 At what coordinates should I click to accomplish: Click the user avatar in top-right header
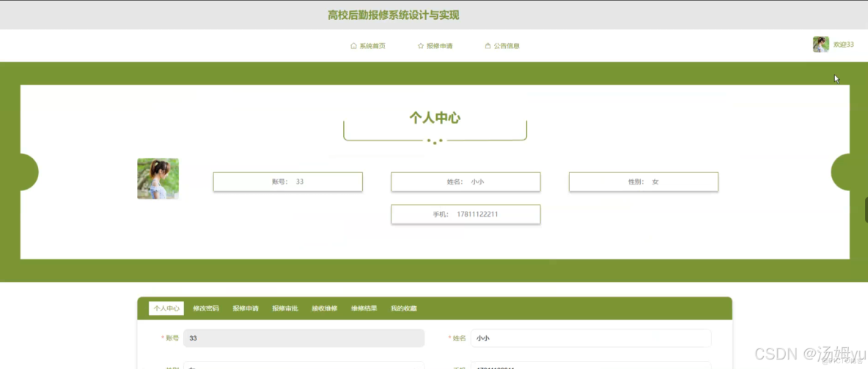click(x=820, y=44)
